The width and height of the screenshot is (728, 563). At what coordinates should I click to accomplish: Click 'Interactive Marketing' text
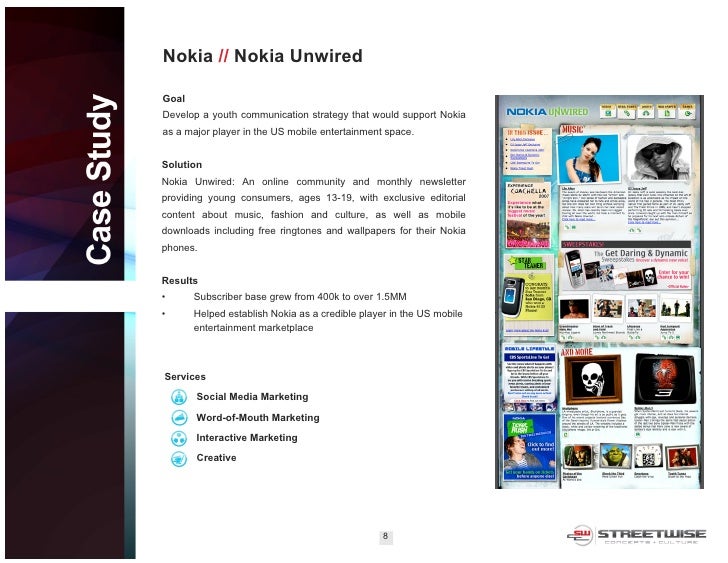pos(247,438)
